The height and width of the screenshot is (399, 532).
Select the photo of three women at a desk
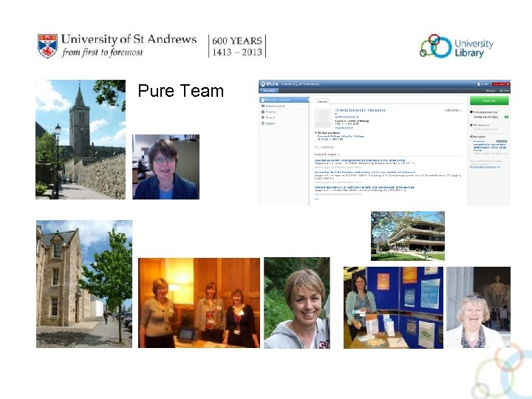[x=199, y=303]
